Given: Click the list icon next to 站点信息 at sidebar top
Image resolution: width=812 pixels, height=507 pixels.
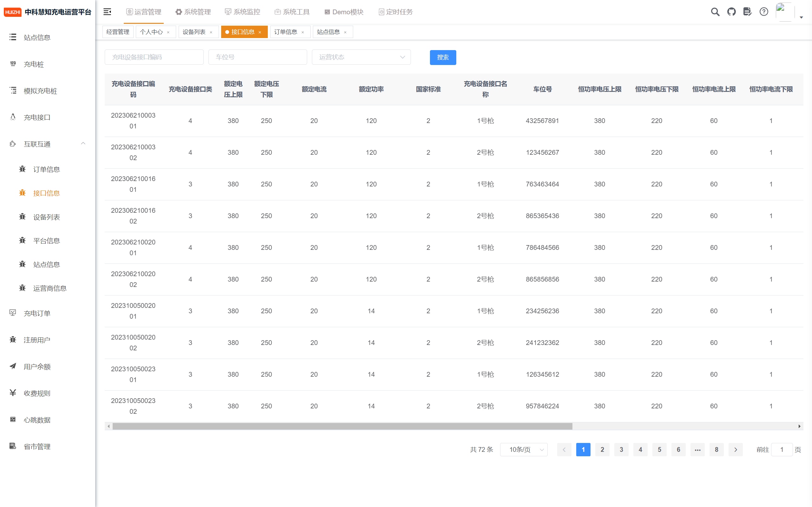Looking at the screenshot, I should point(13,37).
